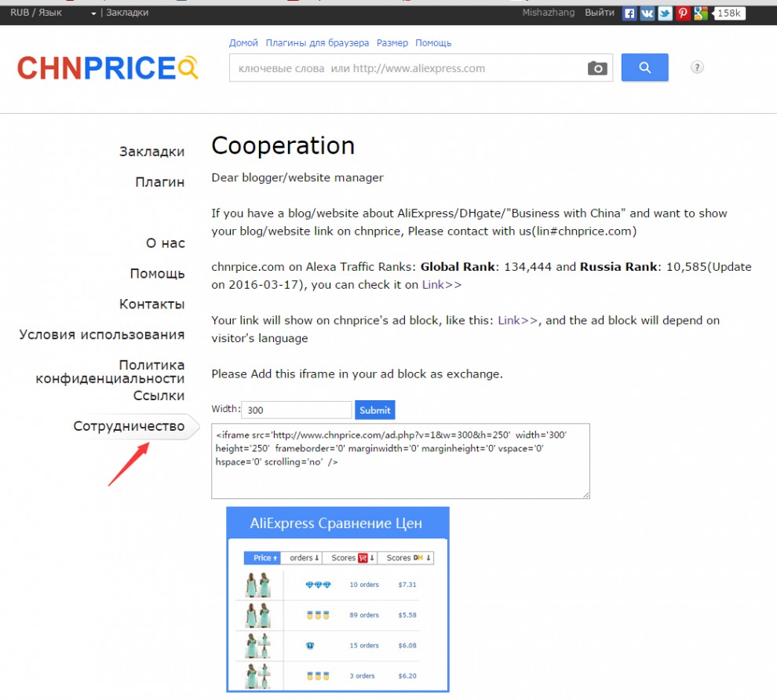Click product thumbnail in $6.08 row
777x700 pixels.
coord(257,646)
